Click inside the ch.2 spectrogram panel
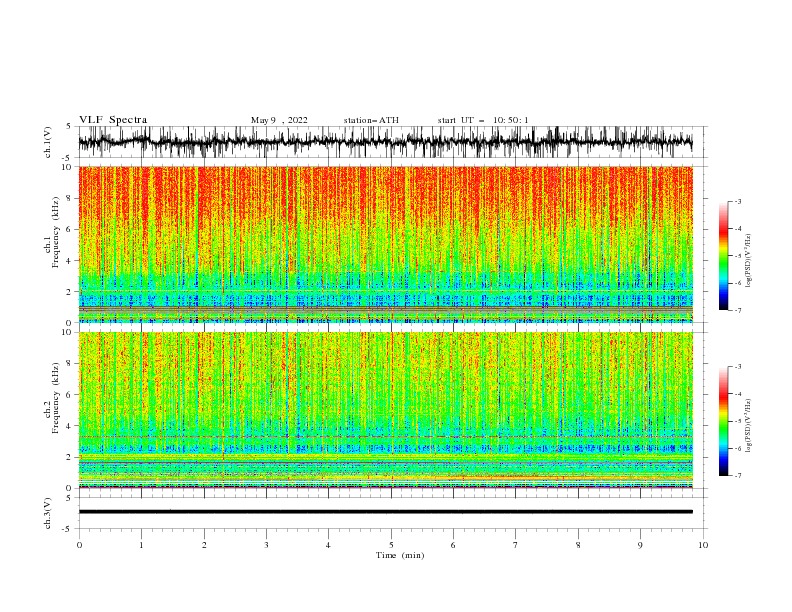The image size is (792, 612). (385, 410)
